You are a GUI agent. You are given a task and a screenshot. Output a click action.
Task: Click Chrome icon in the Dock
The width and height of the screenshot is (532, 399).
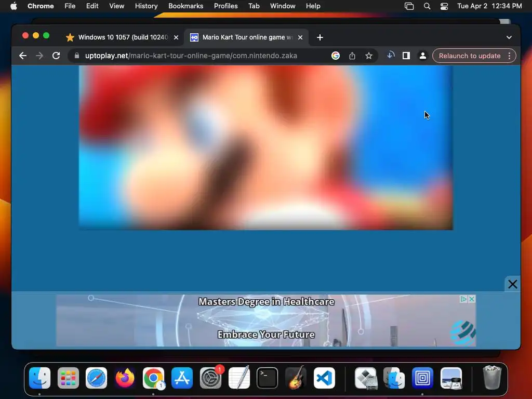153,378
